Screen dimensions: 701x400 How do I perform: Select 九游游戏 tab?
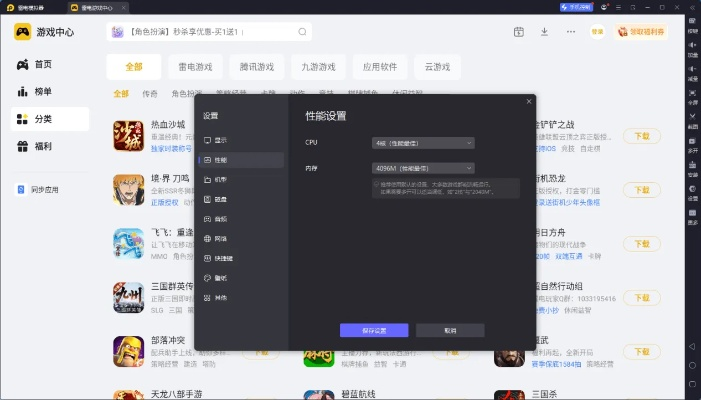coord(318,67)
